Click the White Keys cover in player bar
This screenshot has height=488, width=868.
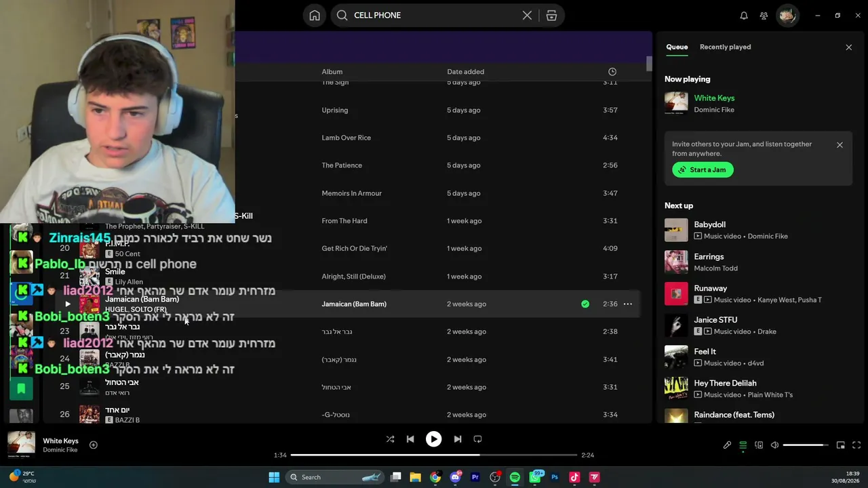pos(21,445)
